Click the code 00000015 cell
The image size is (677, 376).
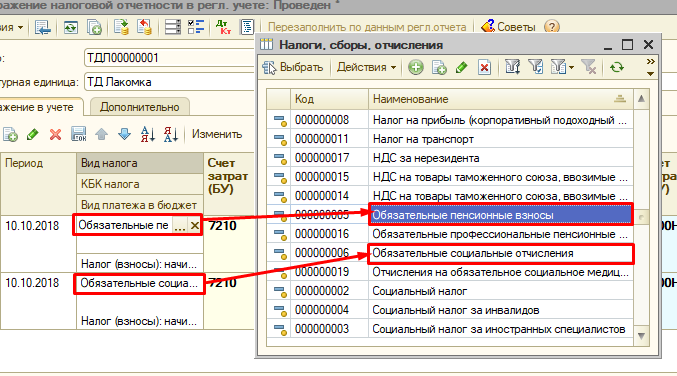click(x=329, y=177)
